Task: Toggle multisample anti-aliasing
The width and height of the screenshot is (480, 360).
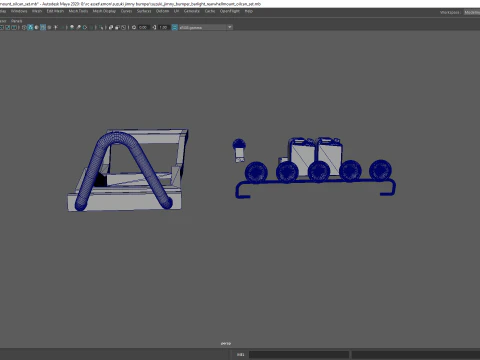Action: point(85,27)
